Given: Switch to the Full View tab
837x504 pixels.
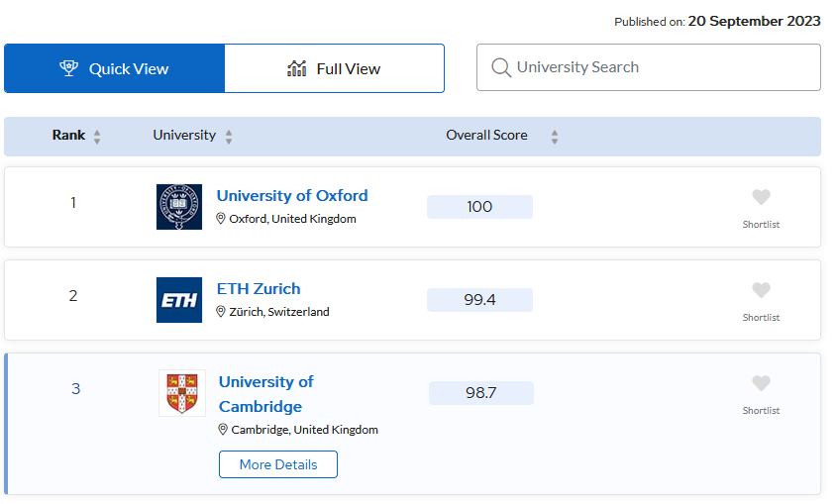Looking at the screenshot, I should [x=334, y=68].
